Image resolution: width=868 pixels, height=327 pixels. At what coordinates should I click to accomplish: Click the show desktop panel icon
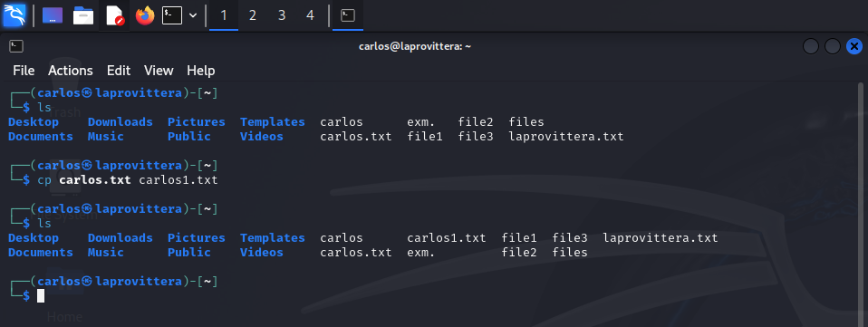tap(53, 15)
